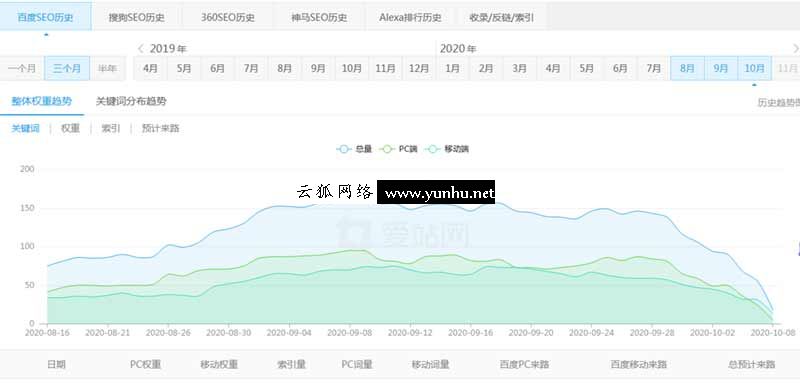
Task: Toggle 总量 series in chart legend
Action: click(x=354, y=149)
